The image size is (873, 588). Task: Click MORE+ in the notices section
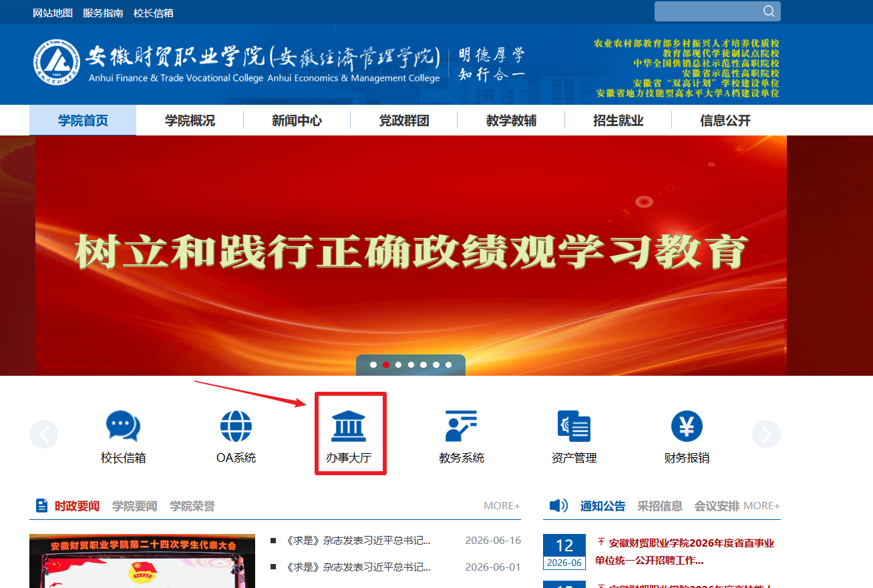pyautogui.click(x=761, y=506)
